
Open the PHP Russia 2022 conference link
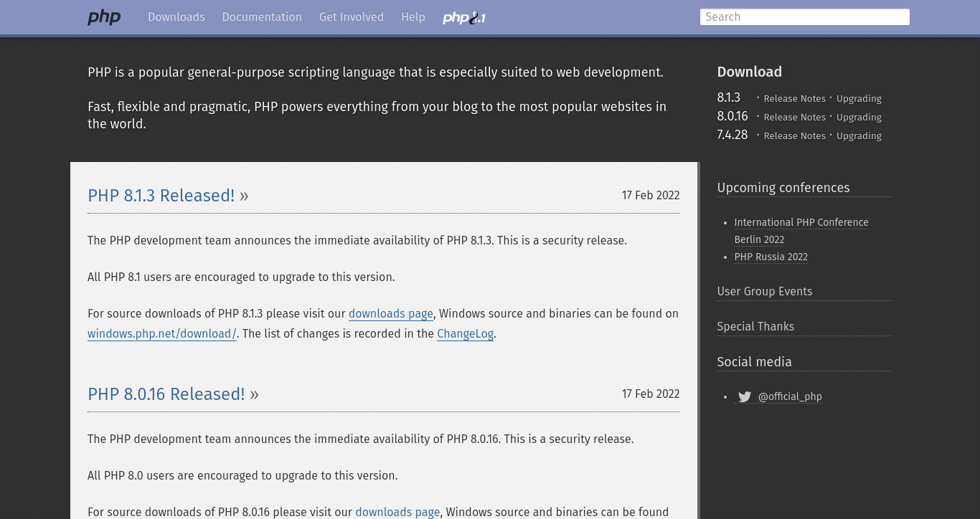(x=771, y=257)
